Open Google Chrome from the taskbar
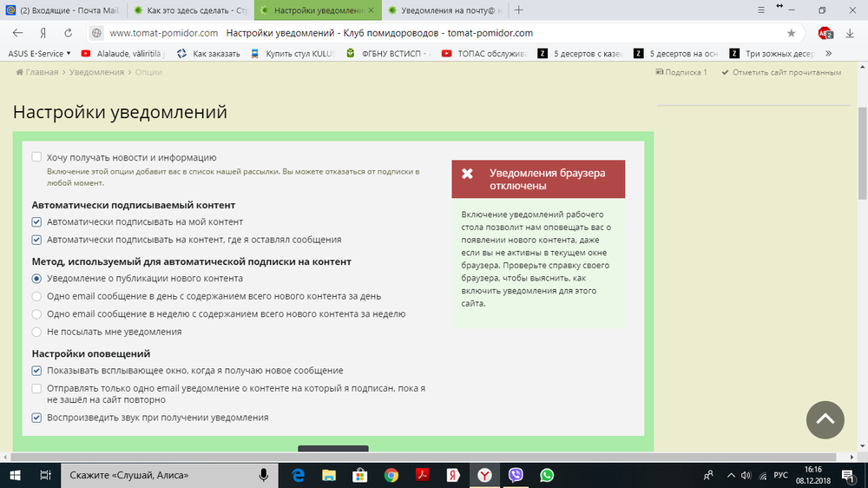 (x=391, y=475)
